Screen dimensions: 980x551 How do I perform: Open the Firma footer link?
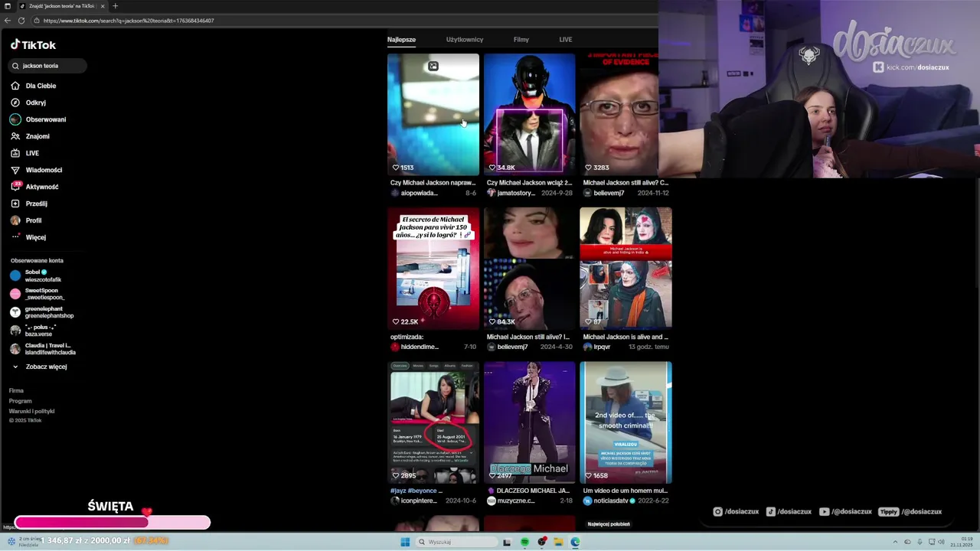[16, 391]
